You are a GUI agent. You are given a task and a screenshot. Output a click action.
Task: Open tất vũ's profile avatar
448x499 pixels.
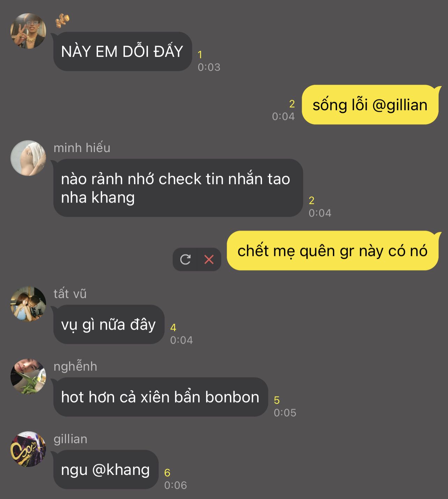click(28, 304)
